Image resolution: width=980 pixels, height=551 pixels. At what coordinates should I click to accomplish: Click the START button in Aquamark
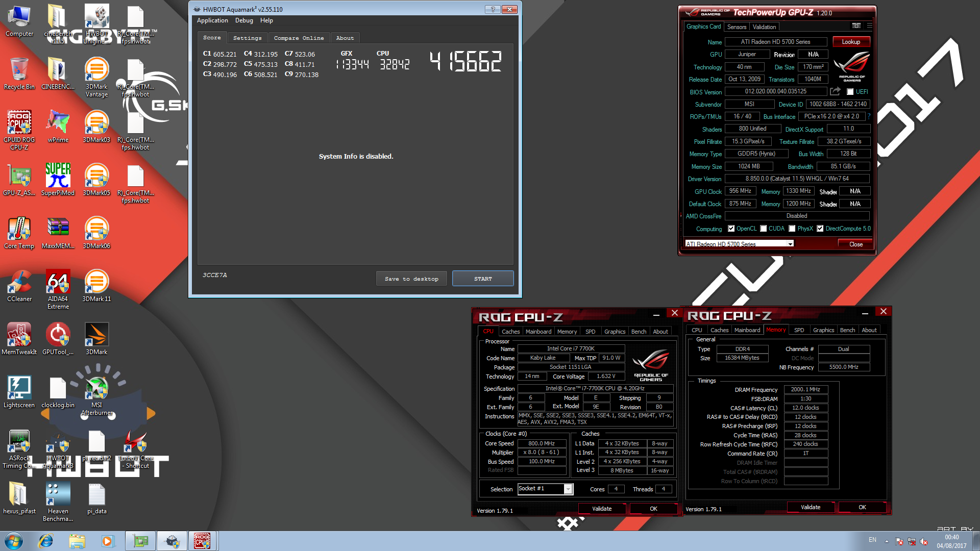pos(483,279)
